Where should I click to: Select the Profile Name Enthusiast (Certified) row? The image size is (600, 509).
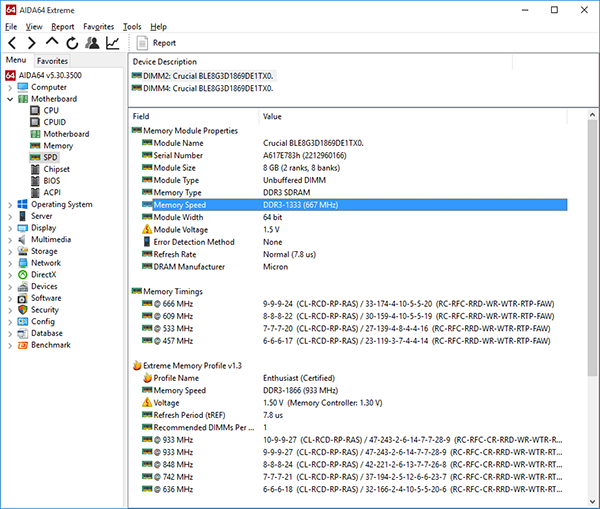354,378
